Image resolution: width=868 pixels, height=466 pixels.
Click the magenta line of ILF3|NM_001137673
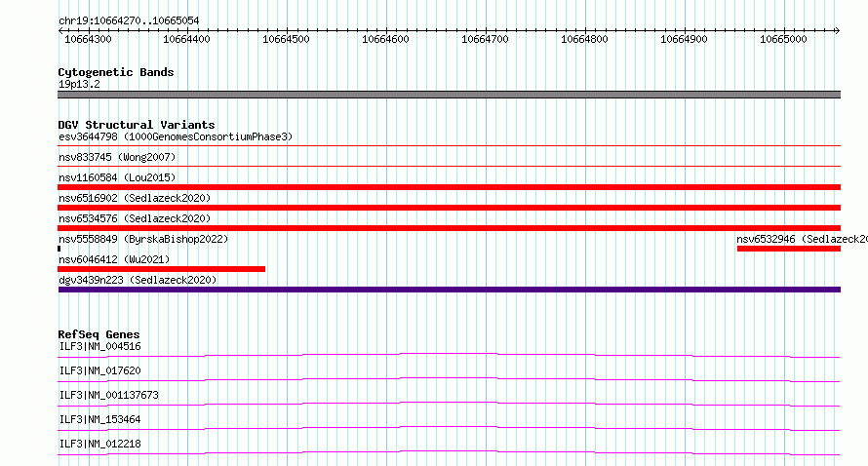coord(449,404)
